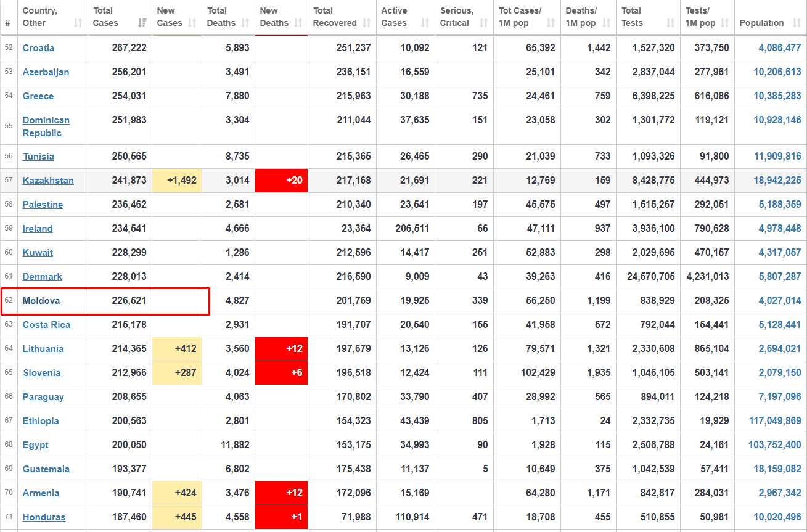807x532 pixels.
Task: Click sort arrows beside New Cases header
Action: pos(192,23)
